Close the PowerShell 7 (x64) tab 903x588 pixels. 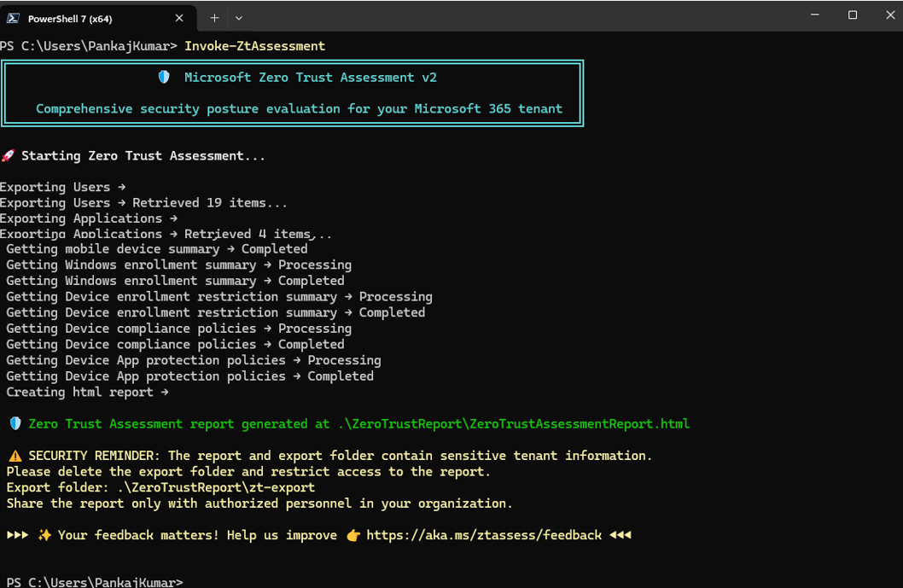tap(179, 18)
